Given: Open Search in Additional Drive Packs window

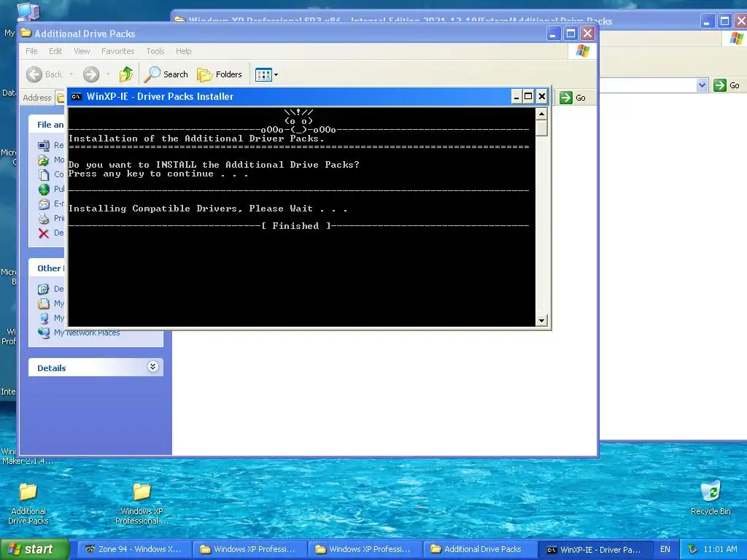Looking at the screenshot, I should 166,74.
